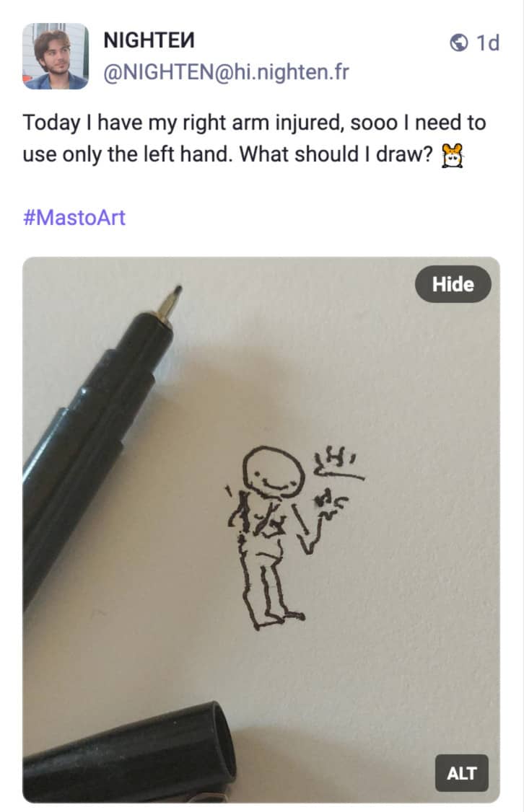The width and height of the screenshot is (524, 812).
Task: Open NIGHTEN's profile avatar picture
Action: [56, 56]
